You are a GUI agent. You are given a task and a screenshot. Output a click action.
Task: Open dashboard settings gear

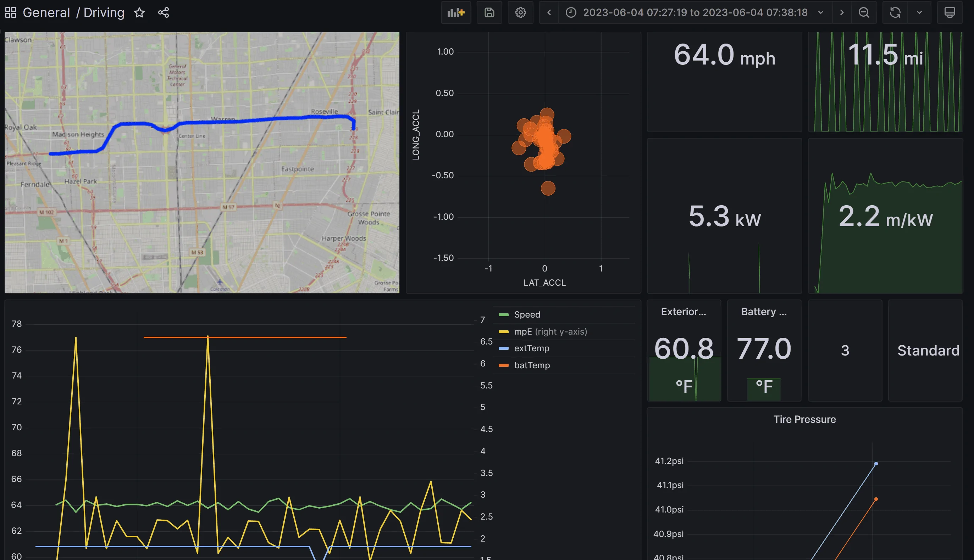coord(520,13)
